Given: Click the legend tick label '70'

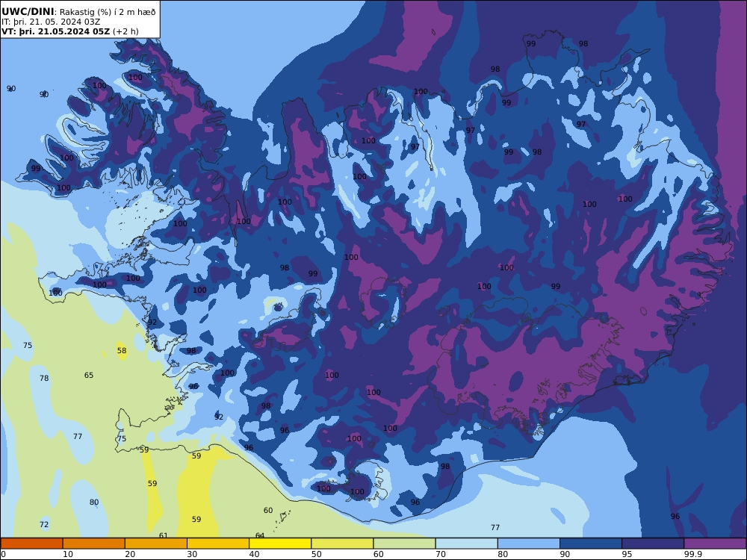Looking at the screenshot, I should tap(441, 554).
